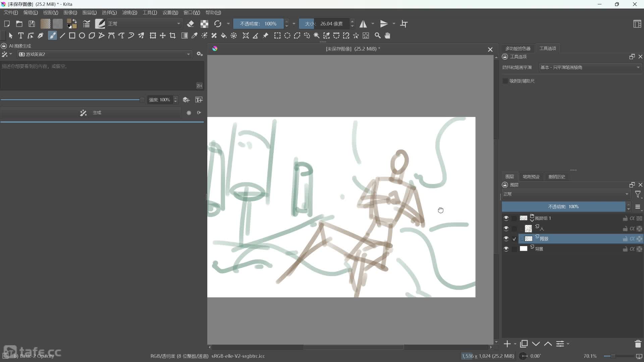This screenshot has height=362, width=644.
Task: Open layer blending mode 正常 dropdown
Action: (x=566, y=194)
